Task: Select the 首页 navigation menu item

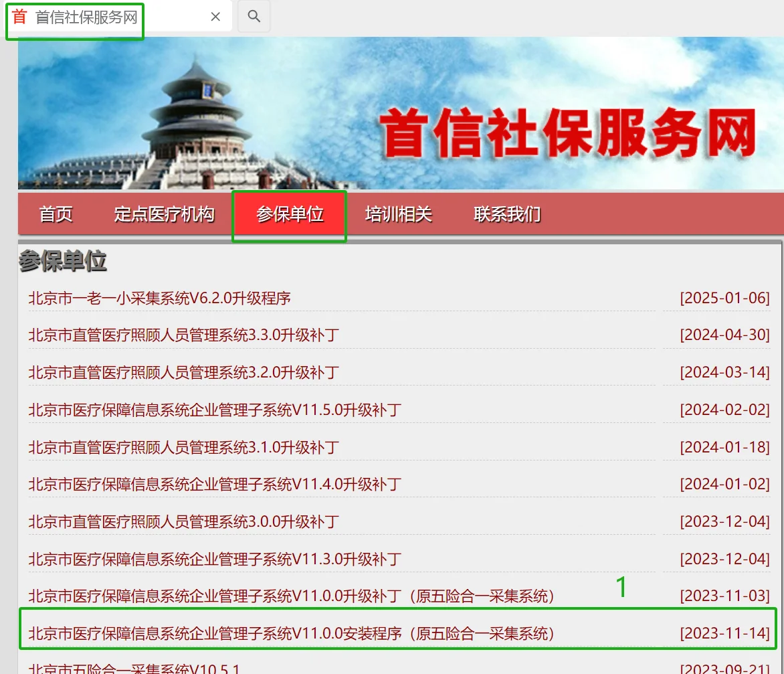Action: (x=56, y=214)
